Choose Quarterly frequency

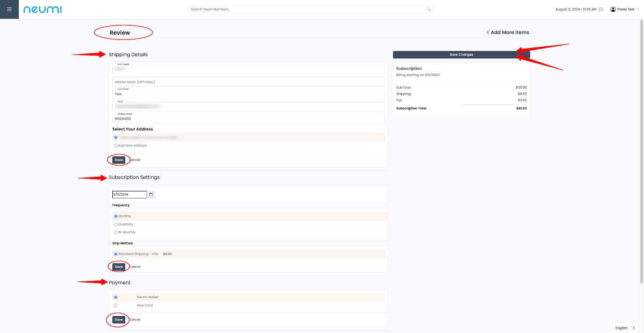pyautogui.click(x=116, y=225)
